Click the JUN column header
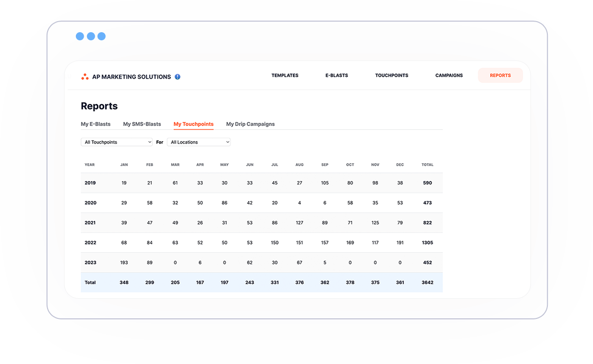This screenshot has height=364, width=593. [x=250, y=165]
